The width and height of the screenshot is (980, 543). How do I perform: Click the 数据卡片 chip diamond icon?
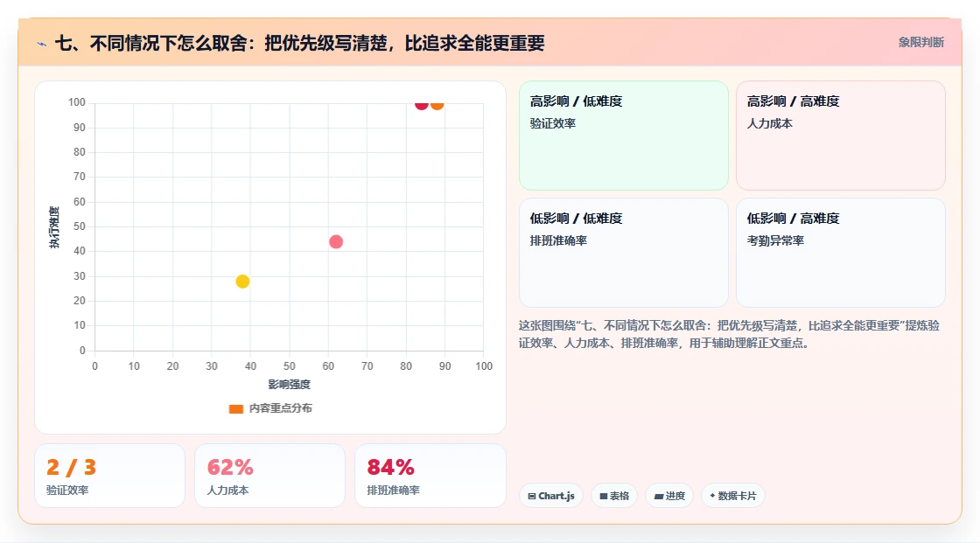coord(712,496)
